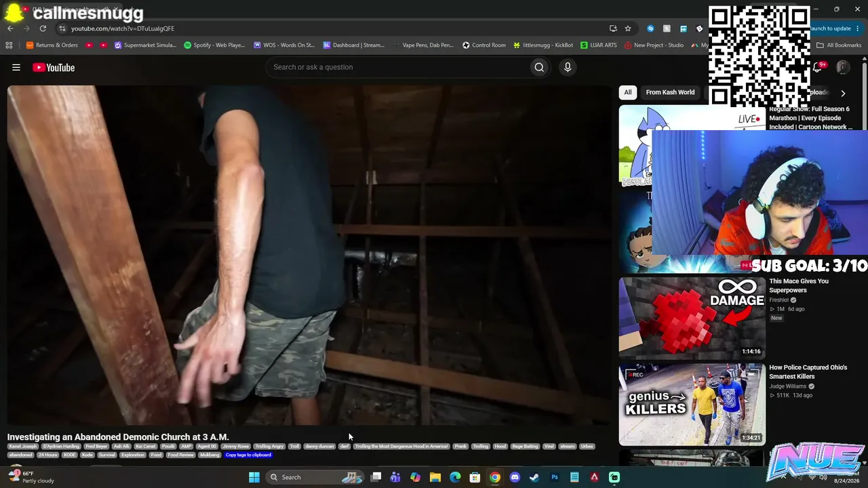The width and height of the screenshot is (868, 488).
Task: Open Copilot from the taskbar
Action: coord(415,477)
